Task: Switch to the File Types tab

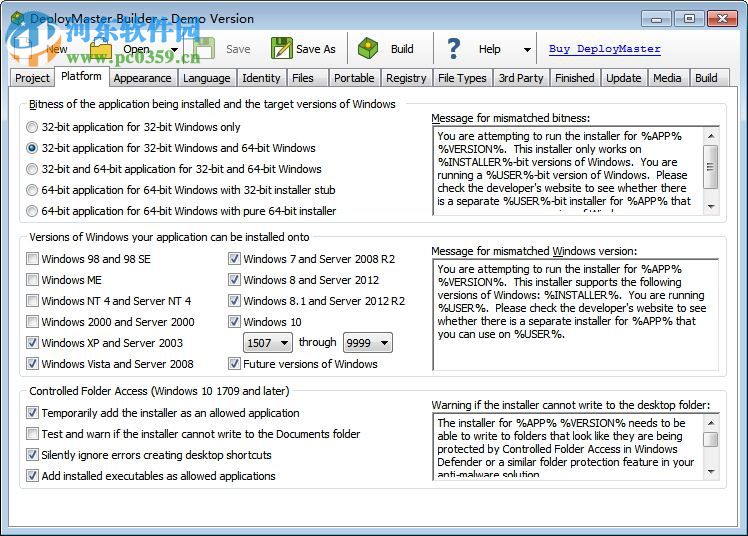Action: 462,78
